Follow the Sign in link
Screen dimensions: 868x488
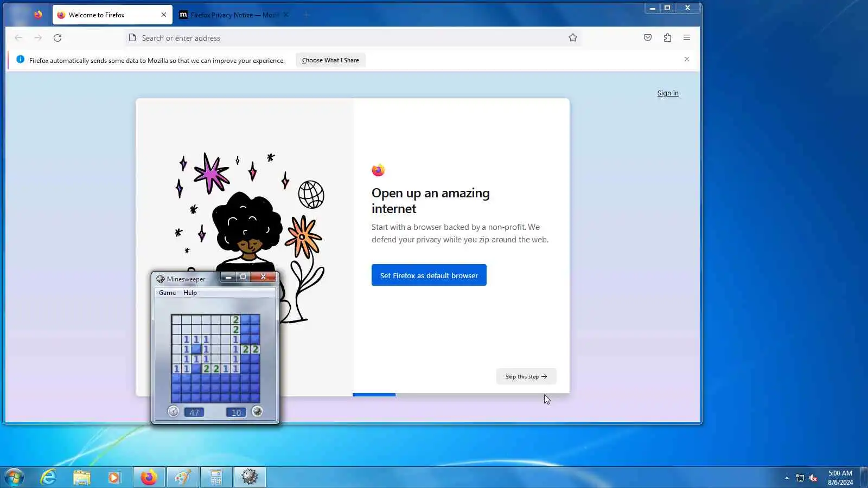tap(668, 93)
